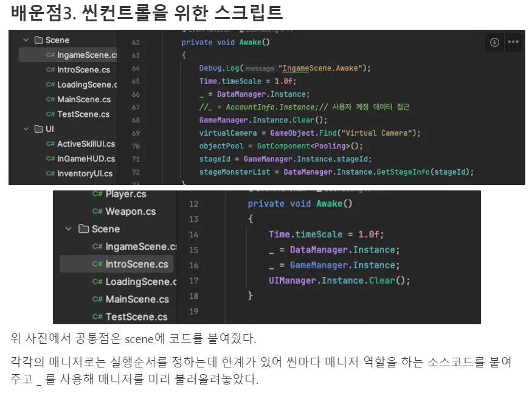Click '_ = GameManager.Instance;' line
Screen dimensions: 532x393
pos(334,265)
